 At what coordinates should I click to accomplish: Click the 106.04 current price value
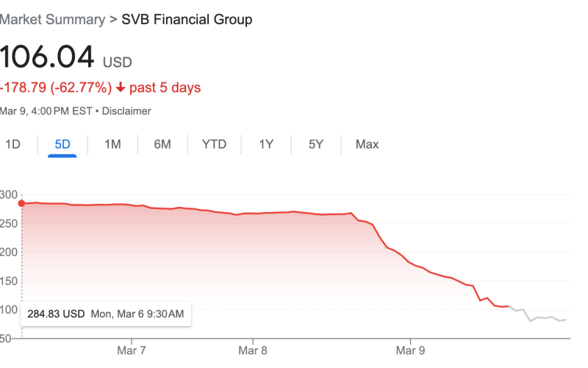coord(46,57)
